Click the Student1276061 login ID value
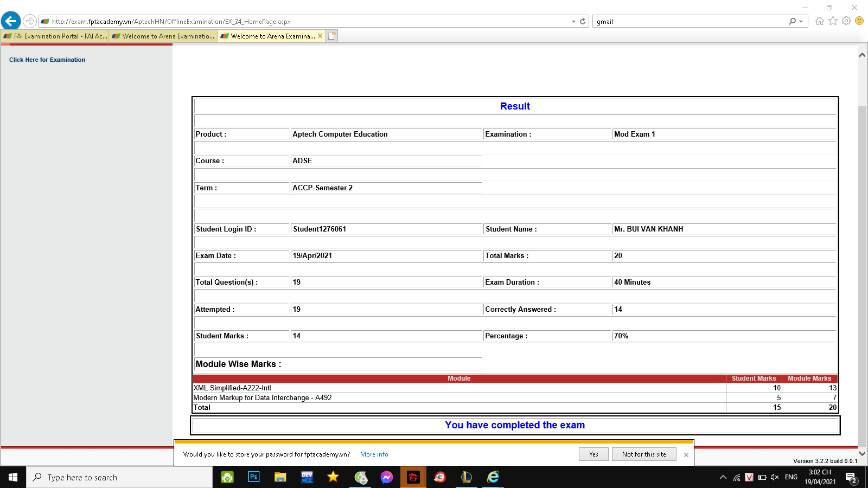The image size is (868, 488). tap(320, 229)
